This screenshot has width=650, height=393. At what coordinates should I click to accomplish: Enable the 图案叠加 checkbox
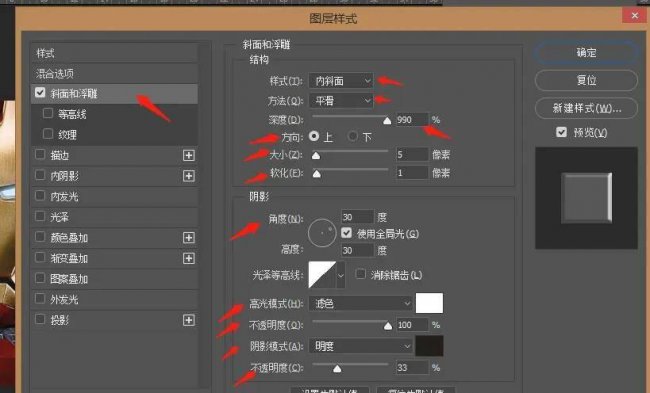click(x=40, y=278)
